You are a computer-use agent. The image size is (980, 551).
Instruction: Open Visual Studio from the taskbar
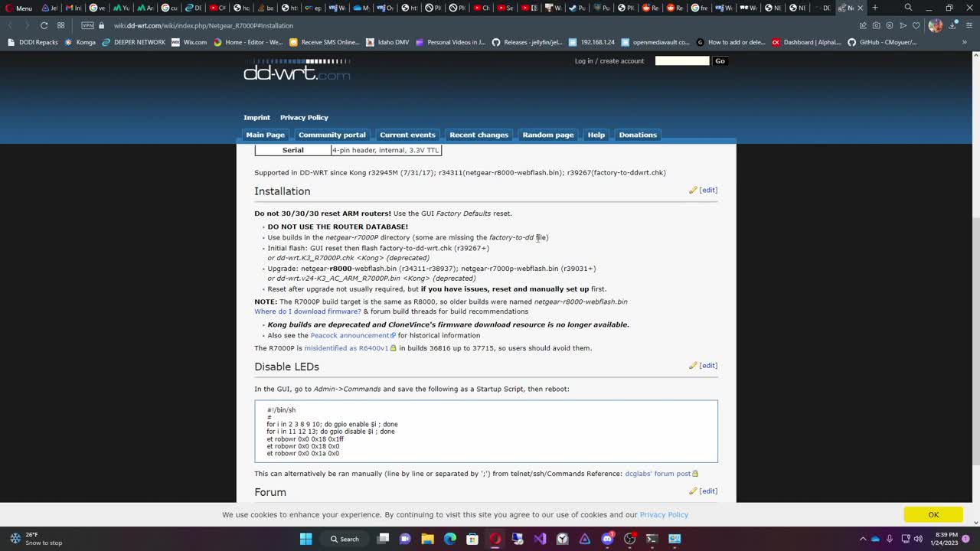[540, 539]
